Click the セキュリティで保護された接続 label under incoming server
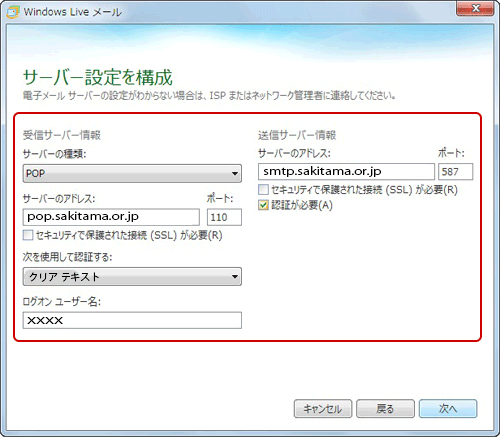Viewport: 500px width, 437px height. coord(129,235)
